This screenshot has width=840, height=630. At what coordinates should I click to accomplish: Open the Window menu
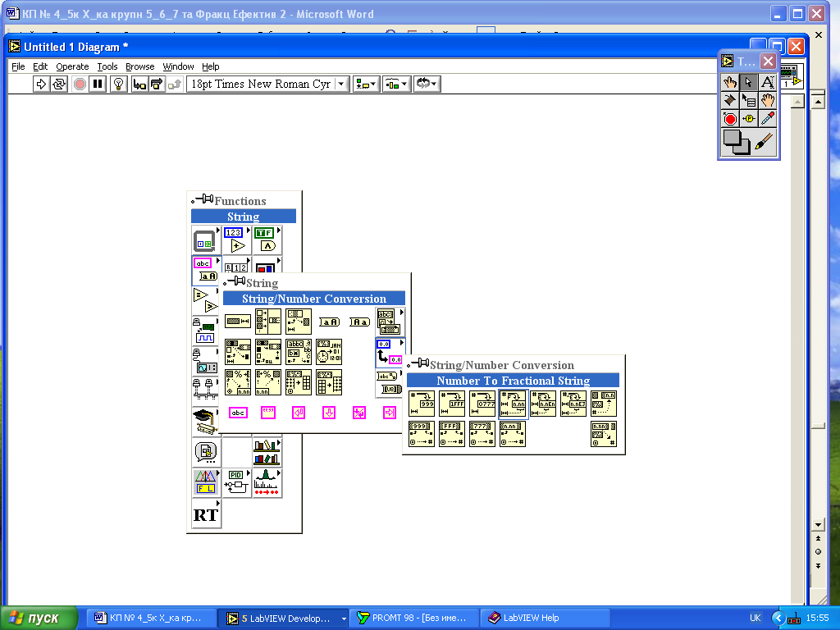tap(178, 66)
